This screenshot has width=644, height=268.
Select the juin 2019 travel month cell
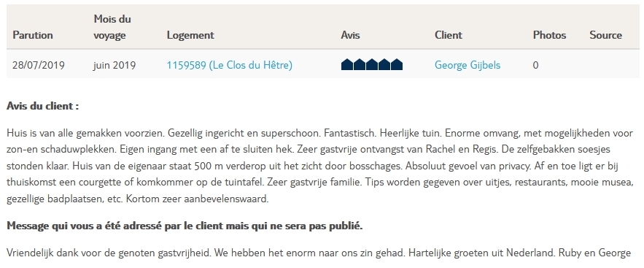pyautogui.click(x=115, y=65)
